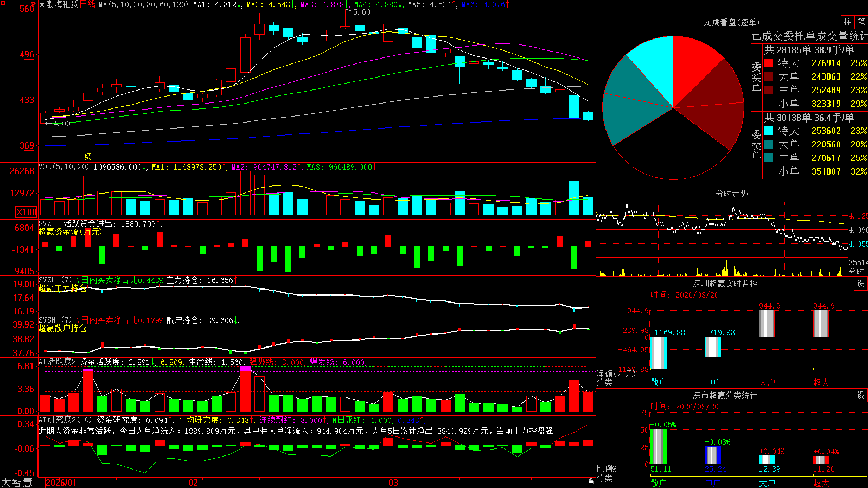Click the teal 中单 sell order swatch
The width and height of the screenshot is (868, 488).
tap(768, 158)
